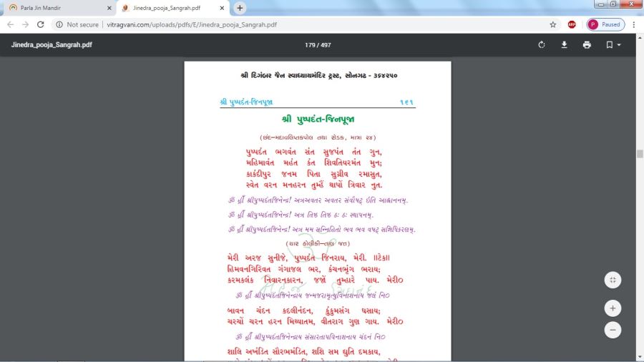Image resolution: width=644 pixels, height=362 pixels.
Task: Click the fit to page button
Action: pos(613,280)
